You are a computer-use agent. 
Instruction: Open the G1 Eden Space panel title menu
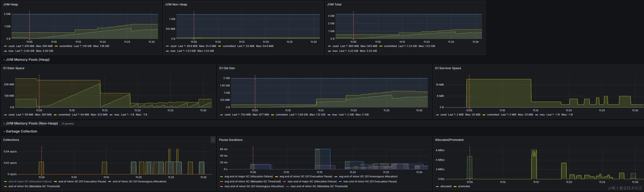14,68
